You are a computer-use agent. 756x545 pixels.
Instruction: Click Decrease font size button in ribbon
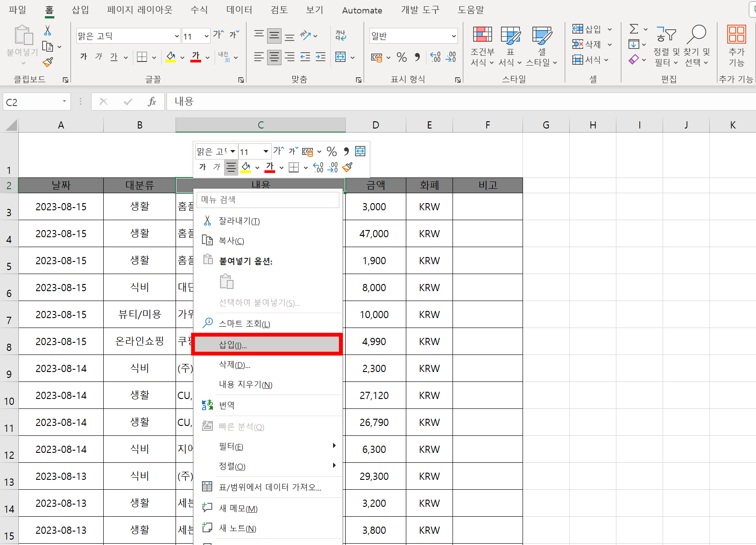(234, 35)
